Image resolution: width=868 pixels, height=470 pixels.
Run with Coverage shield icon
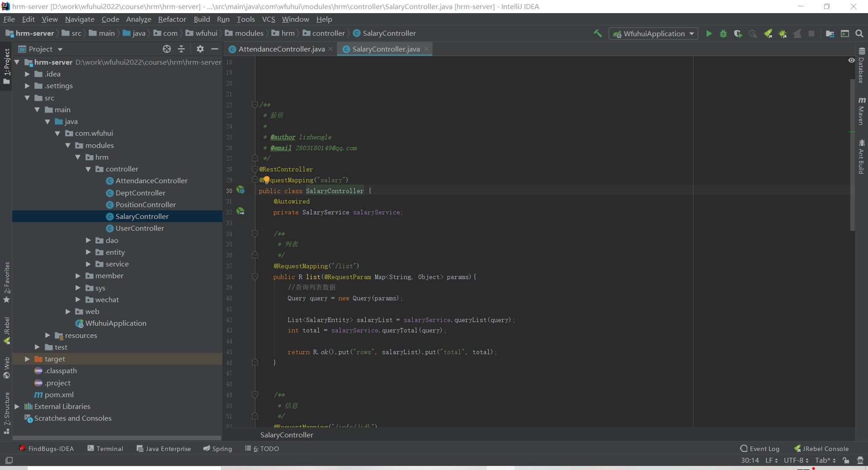[738, 33]
